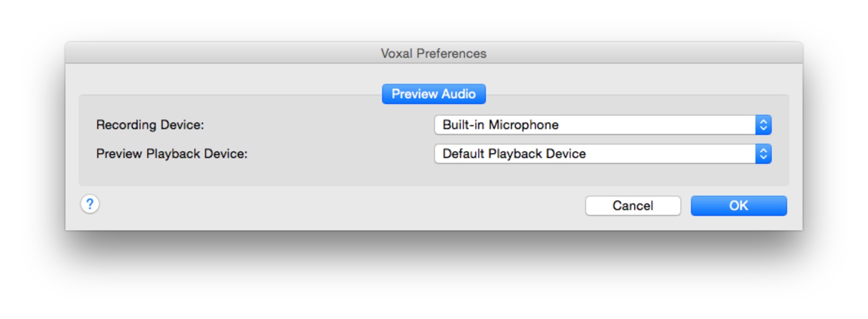Switch to the Preview Audio tab
This screenshot has height=319, width=868.
[433, 94]
